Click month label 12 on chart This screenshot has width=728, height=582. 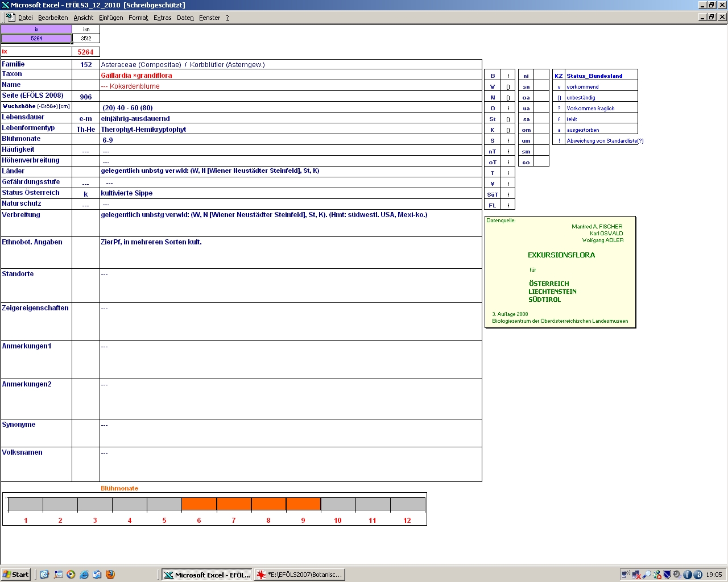click(407, 521)
